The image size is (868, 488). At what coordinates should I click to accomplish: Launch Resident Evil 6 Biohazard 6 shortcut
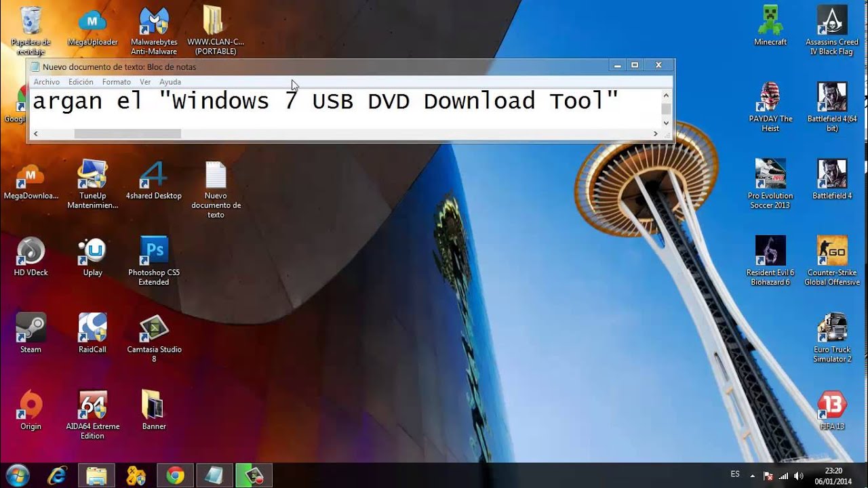click(770, 261)
